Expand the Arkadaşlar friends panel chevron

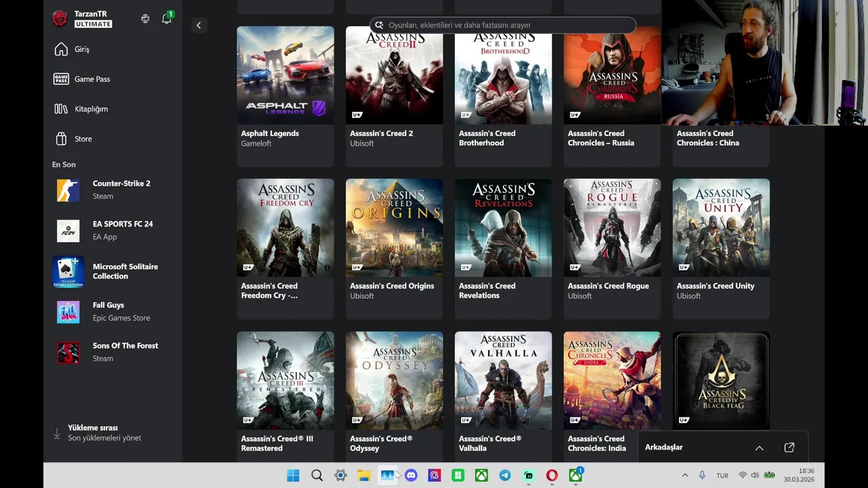[x=759, y=448]
